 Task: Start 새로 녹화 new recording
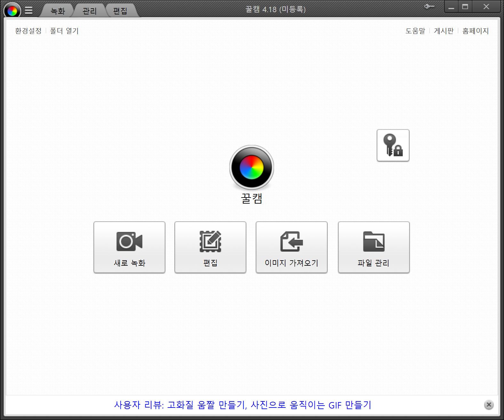[129, 247]
